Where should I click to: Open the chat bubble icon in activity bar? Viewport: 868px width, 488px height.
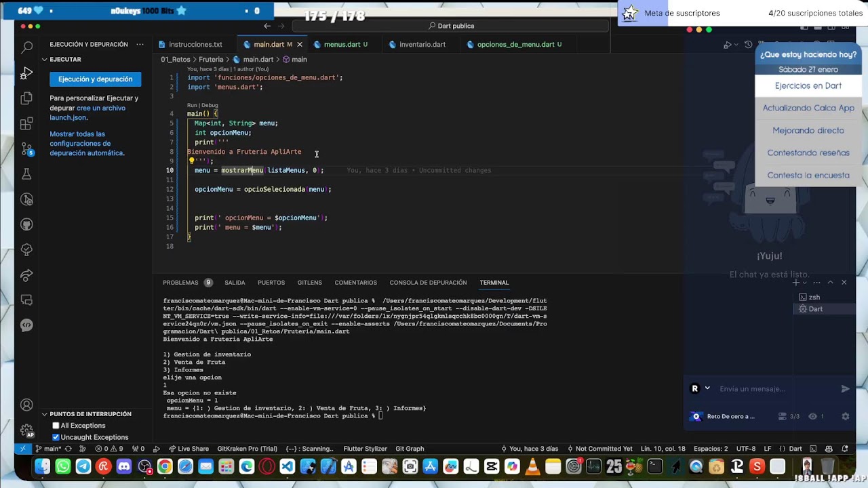coord(27,325)
